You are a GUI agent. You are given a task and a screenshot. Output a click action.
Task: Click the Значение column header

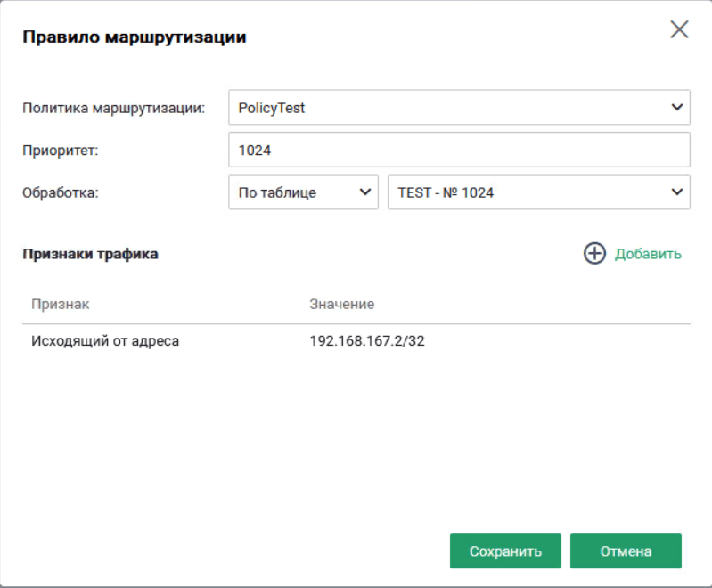(341, 305)
